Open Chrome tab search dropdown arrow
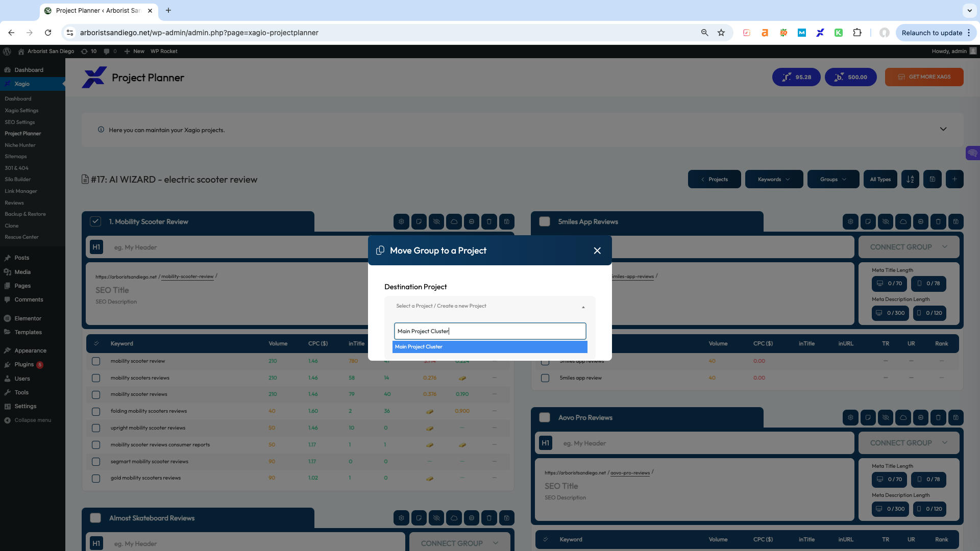This screenshot has width=980, height=551. point(969,10)
